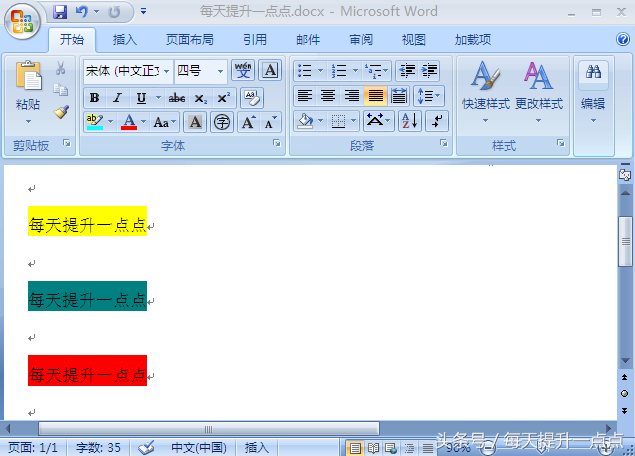Click the Office button logo
The image size is (635, 456).
(x=22, y=21)
